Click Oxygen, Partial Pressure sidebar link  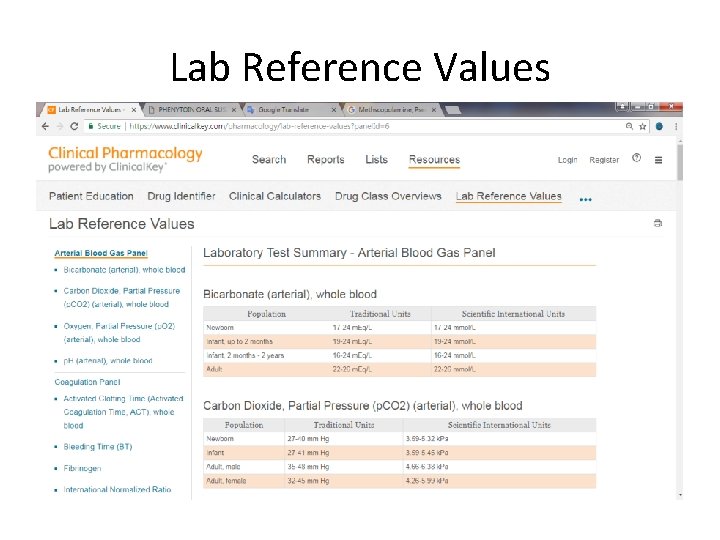(119, 333)
